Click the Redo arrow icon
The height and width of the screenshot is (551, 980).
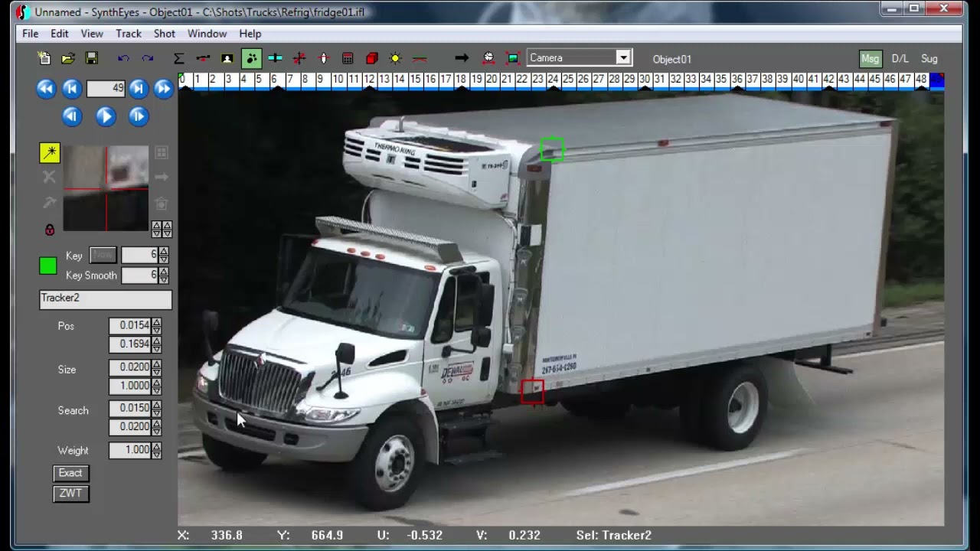point(147,58)
